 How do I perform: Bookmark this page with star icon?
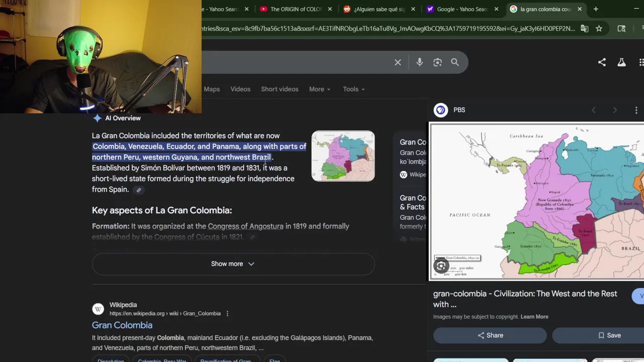point(599,29)
